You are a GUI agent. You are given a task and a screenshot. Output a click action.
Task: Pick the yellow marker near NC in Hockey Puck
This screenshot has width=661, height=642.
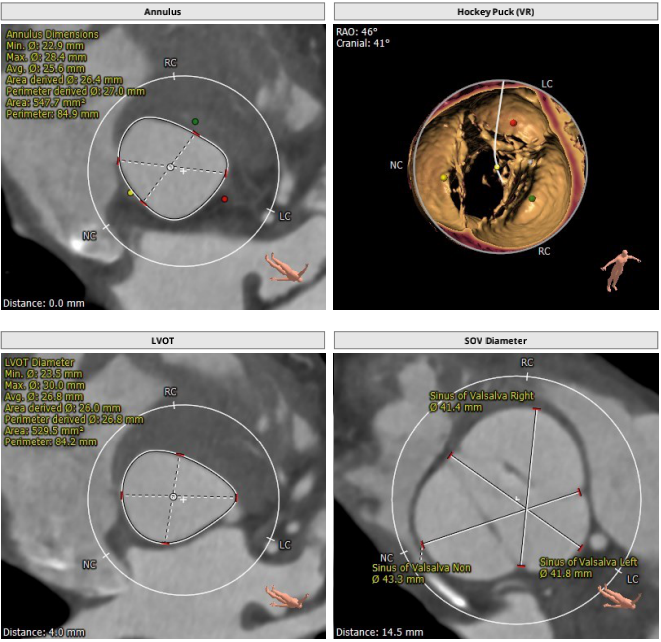[444, 177]
